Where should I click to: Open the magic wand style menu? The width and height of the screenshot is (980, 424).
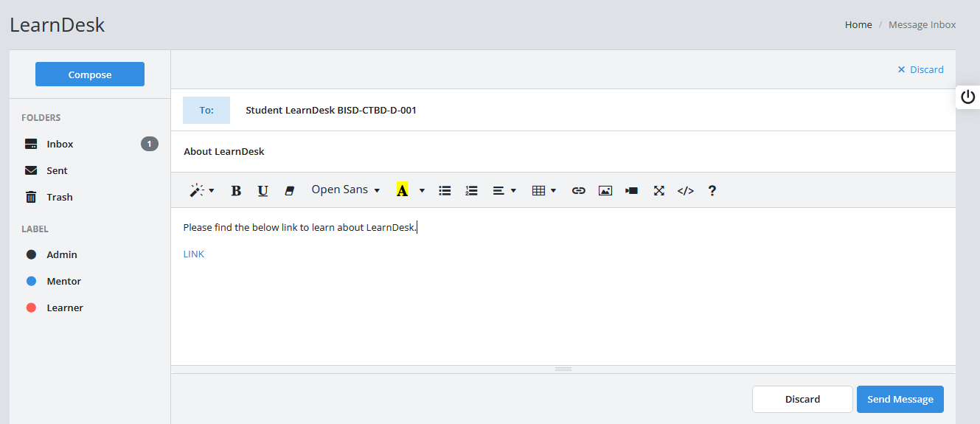tap(201, 190)
